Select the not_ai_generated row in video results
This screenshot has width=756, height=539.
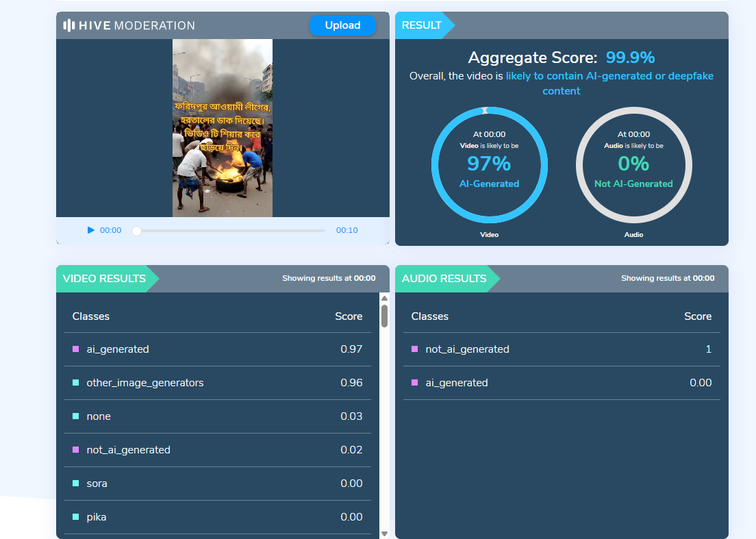pyautogui.click(x=218, y=450)
